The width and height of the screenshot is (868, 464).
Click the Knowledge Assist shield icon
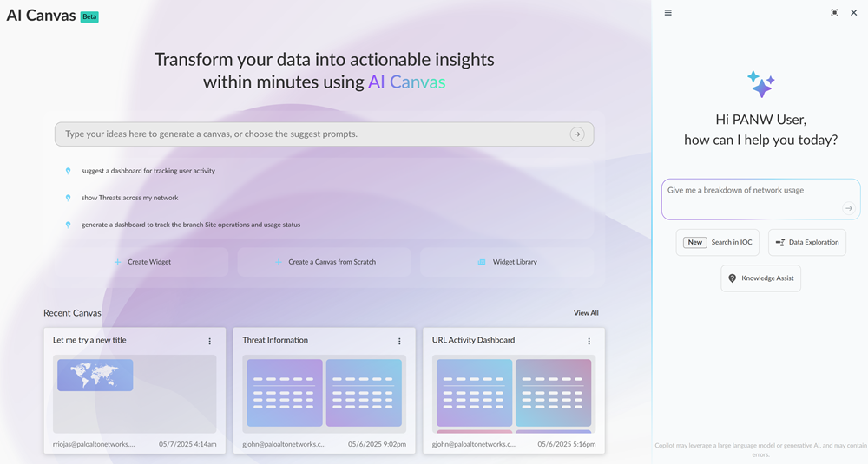[x=732, y=278]
